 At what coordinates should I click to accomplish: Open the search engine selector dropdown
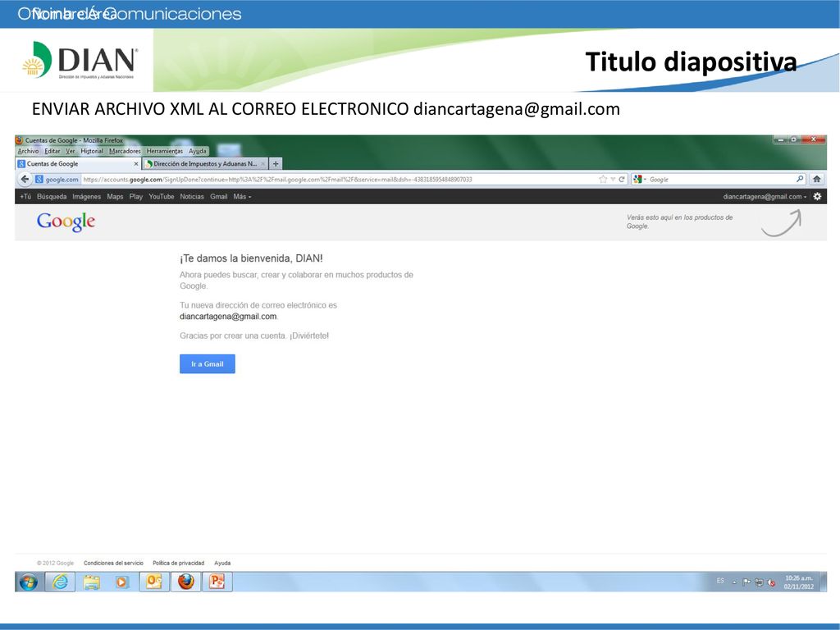(x=640, y=180)
